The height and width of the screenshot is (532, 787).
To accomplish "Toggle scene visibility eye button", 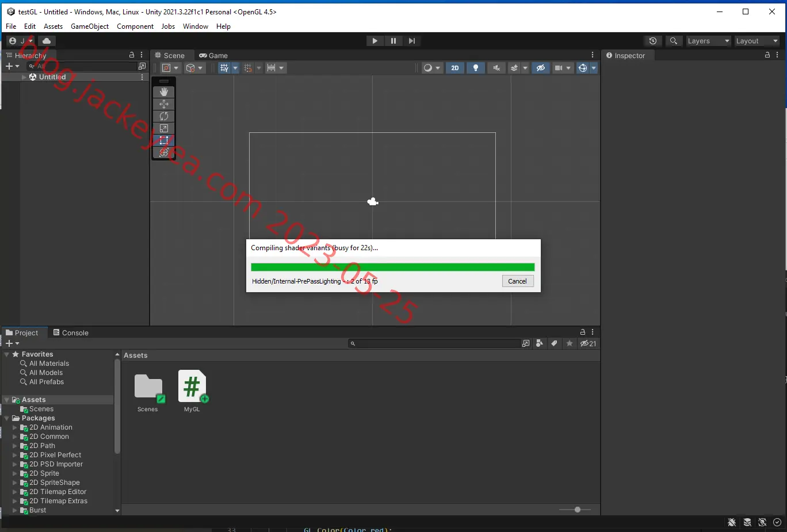I will click(x=541, y=68).
